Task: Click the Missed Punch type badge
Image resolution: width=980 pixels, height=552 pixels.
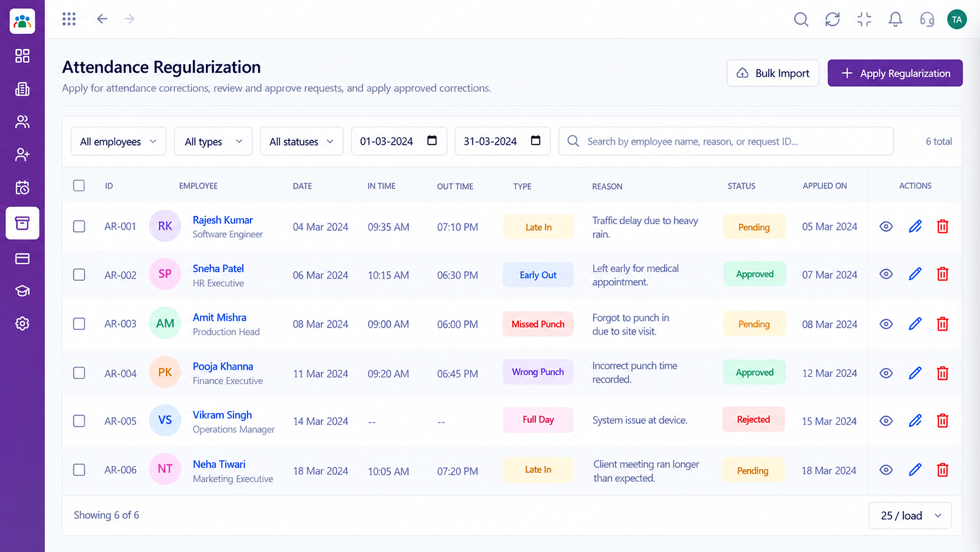Action: coord(538,324)
